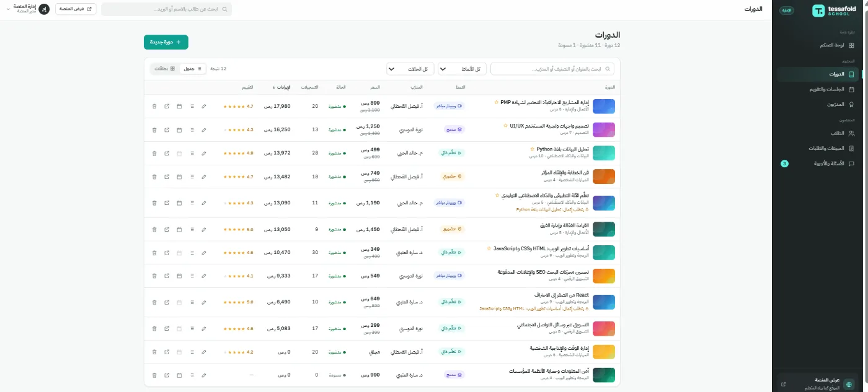Delete the course with 13,050 revenue
The height and width of the screenshot is (392, 868).
click(x=154, y=229)
